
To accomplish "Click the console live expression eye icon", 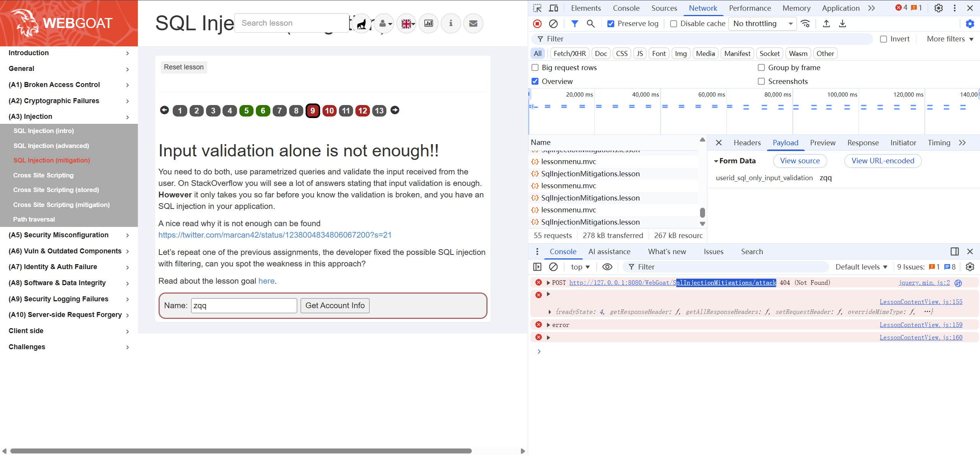I will click(607, 267).
